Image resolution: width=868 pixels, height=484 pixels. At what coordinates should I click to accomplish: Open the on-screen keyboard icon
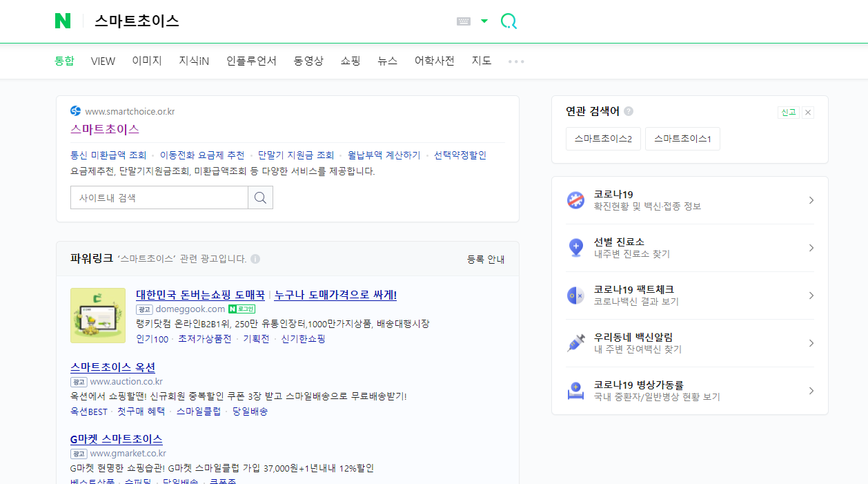point(464,21)
